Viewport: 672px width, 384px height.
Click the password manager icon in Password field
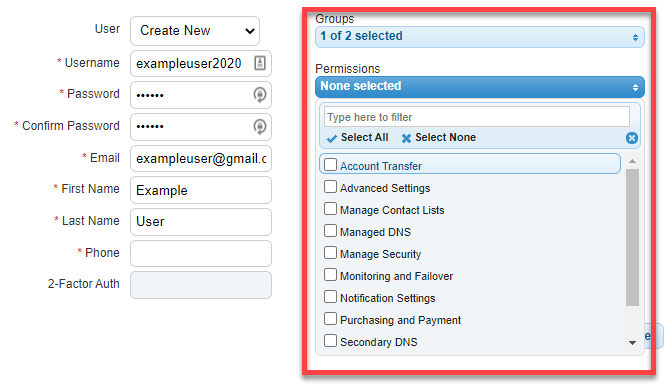(260, 94)
